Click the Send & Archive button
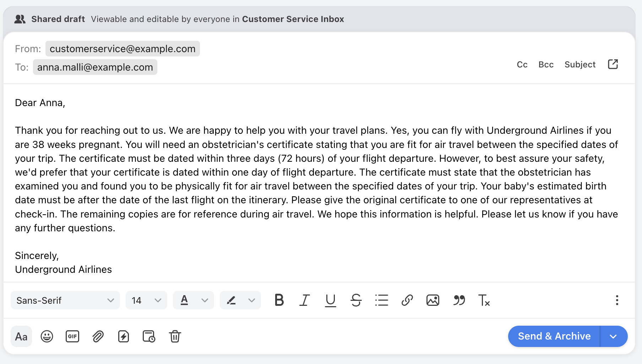The height and width of the screenshot is (364, 642). click(554, 336)
